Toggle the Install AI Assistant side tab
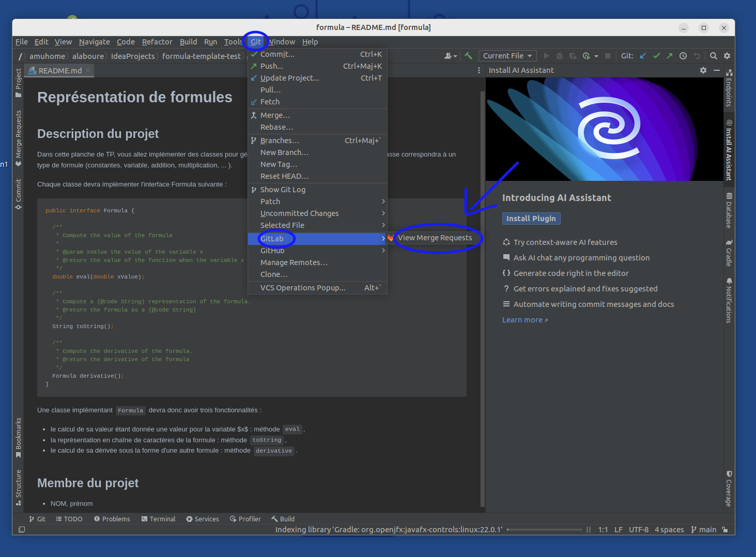Screen dimensions: 756x557 tap(729, 150)
